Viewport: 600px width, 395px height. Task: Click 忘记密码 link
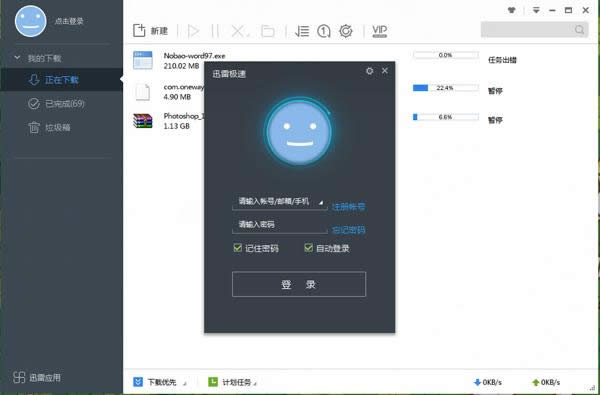pyautogui.click(x=348, y=230)
